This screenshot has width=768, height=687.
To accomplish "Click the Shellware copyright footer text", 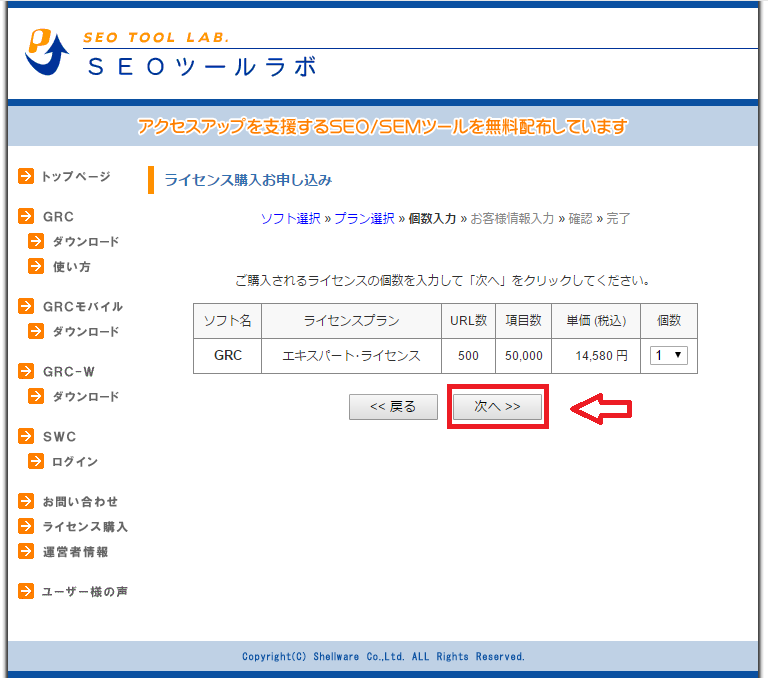I will tap(383, 656).
